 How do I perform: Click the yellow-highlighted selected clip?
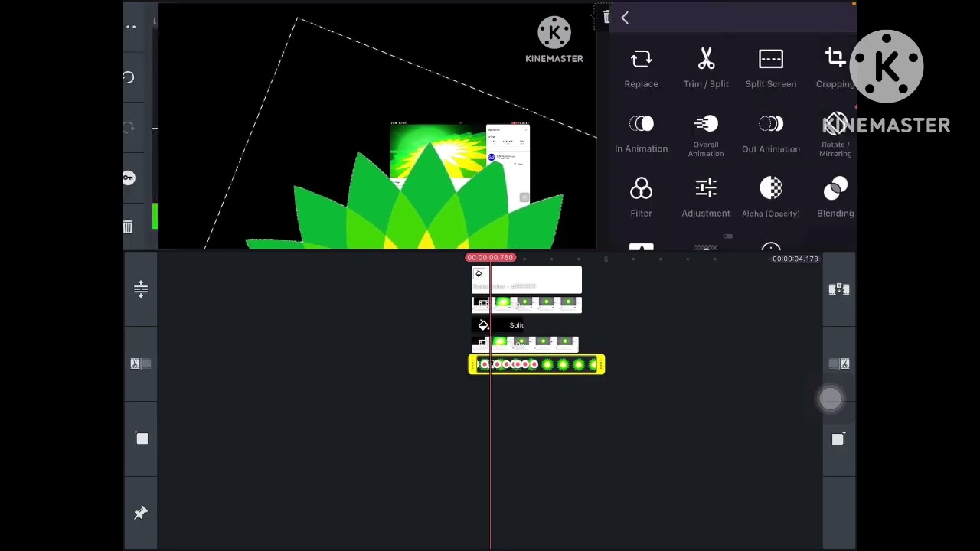click(536, 364)
